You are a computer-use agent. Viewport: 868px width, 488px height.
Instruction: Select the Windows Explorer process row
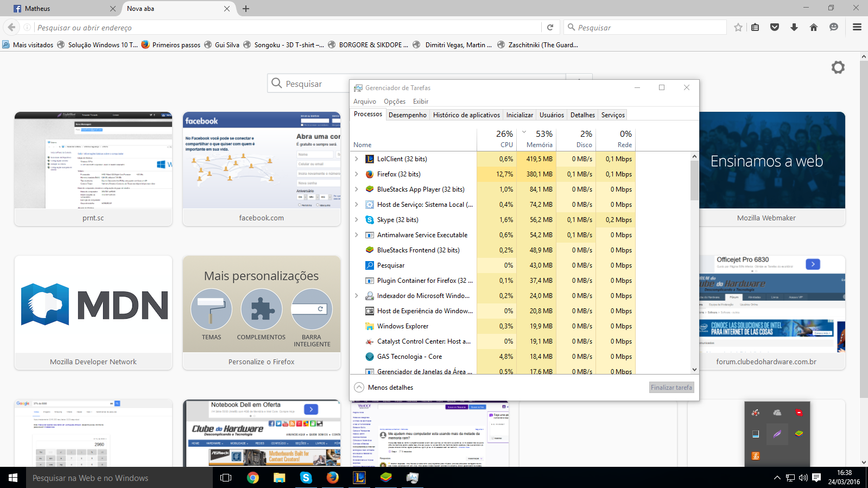pos(493,326)
